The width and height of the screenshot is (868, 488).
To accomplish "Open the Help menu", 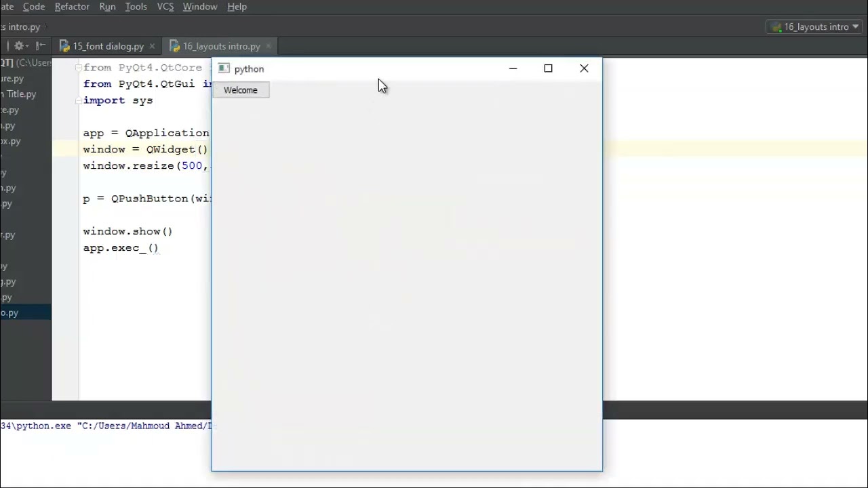I will coord(237,7).
